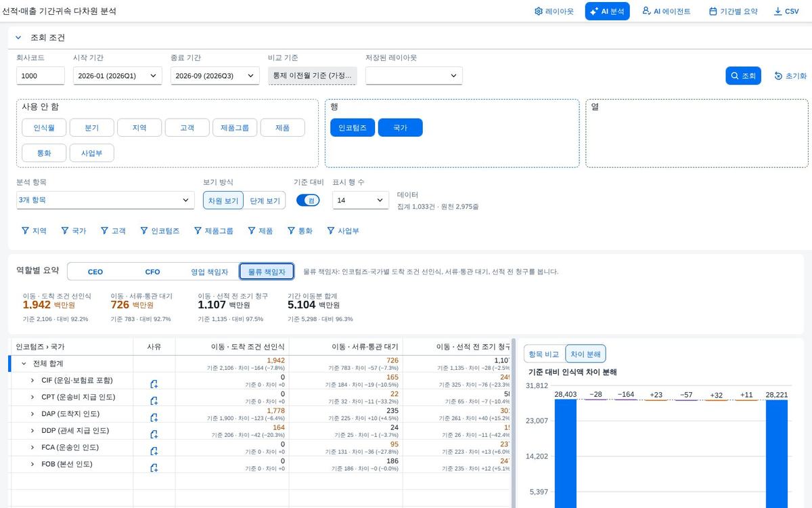Click the 인코텀즈 row chip

(x=353, y=127)
